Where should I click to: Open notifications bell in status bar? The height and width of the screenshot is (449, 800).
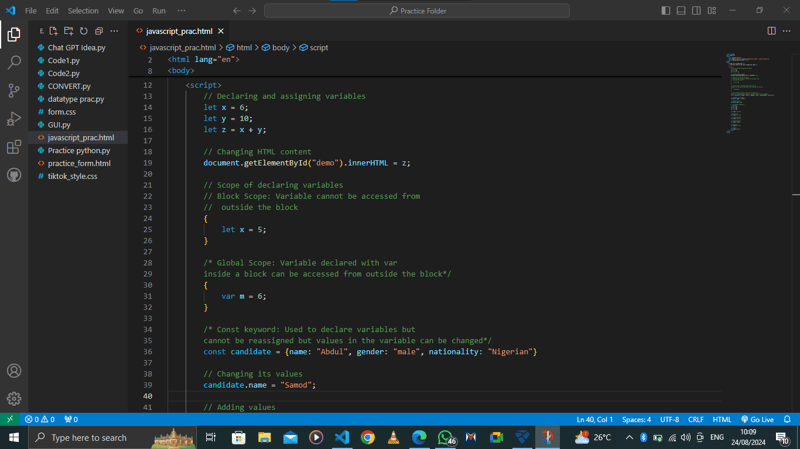(x=787, y=419)
